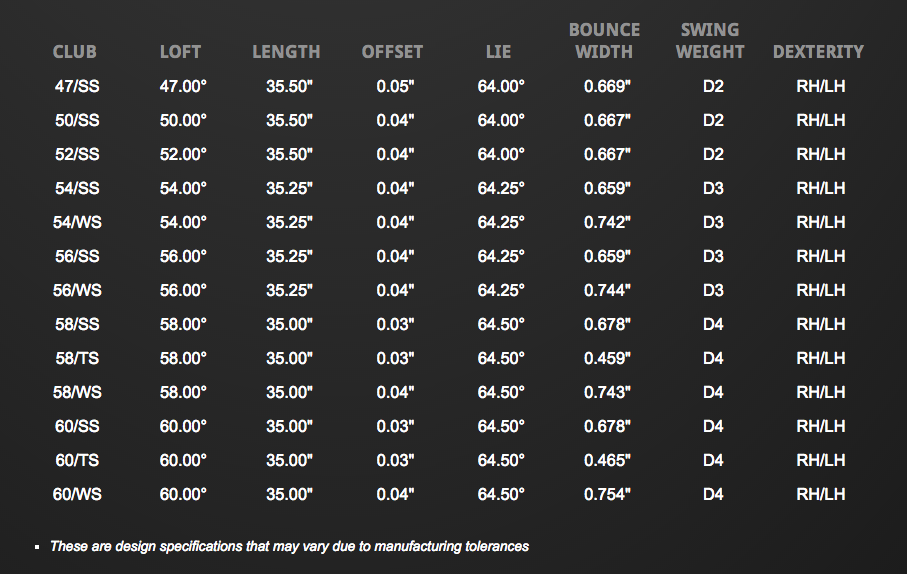Click the LIE column header
The height and width of the screenshot is (574, 907).
click(499, 52)
